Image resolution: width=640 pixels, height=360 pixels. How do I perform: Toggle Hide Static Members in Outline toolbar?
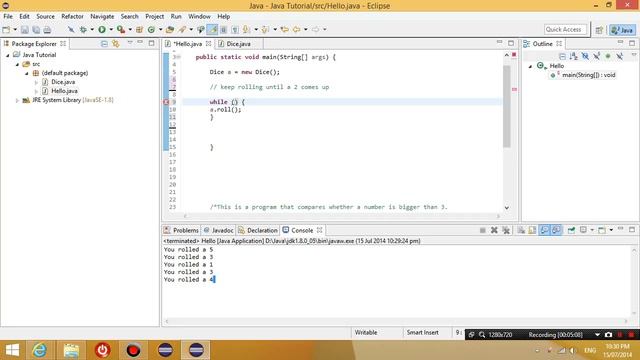[596, 56]
